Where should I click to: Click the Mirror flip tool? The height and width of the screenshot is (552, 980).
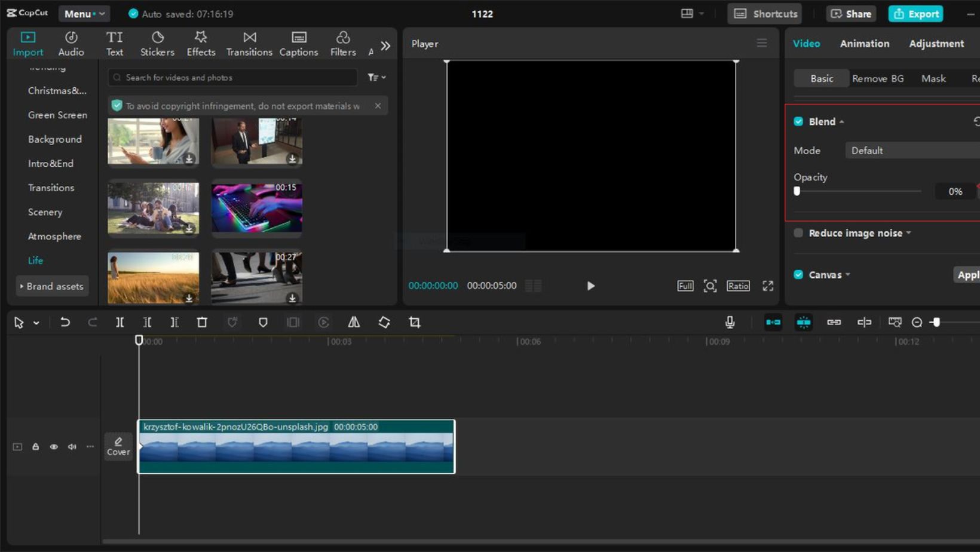[354, 323]
